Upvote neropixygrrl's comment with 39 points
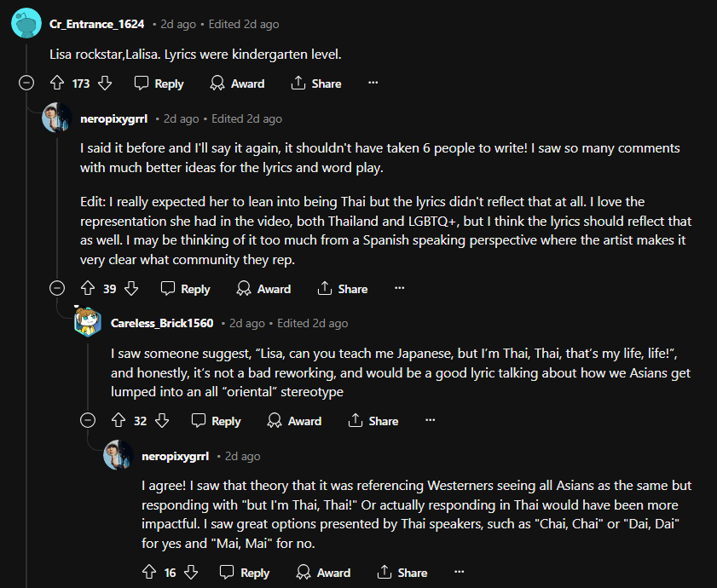Viewport: 717px width, 588px height. tap(88, 289)
